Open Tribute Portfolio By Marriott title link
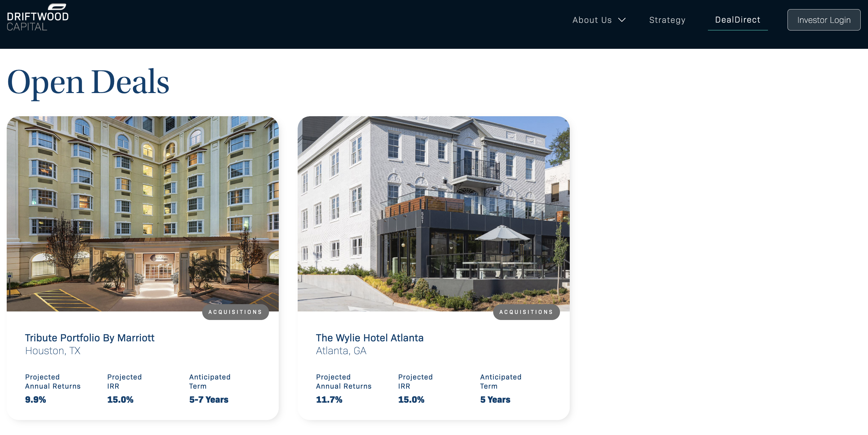The height and width of the screenshot is (435, 868). [x=90, y=337]
